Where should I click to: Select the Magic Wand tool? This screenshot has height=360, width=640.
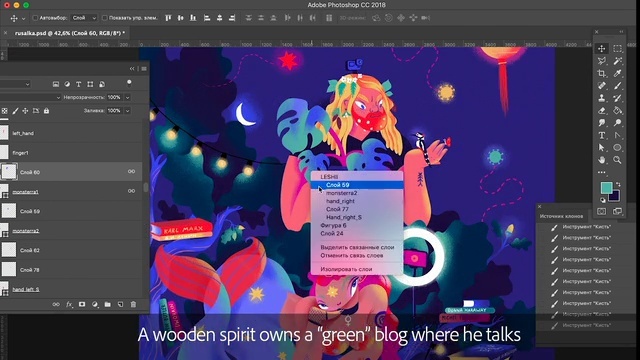[618, 61]
